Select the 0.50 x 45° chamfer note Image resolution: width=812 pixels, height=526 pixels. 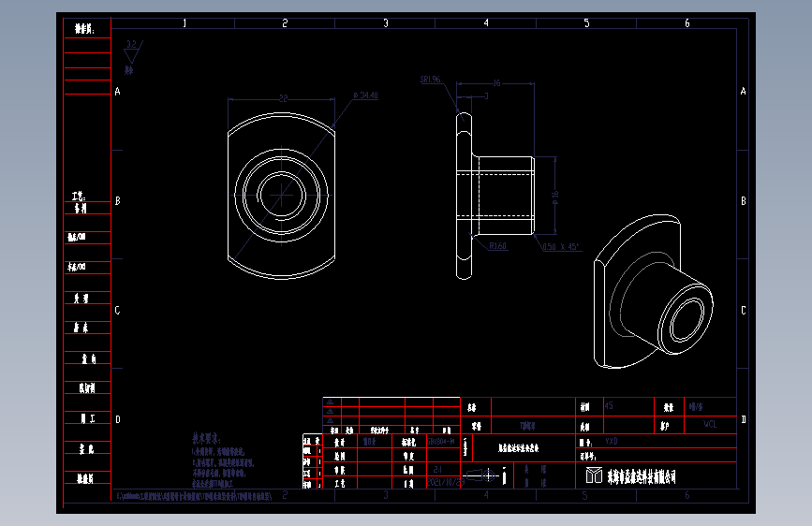click(560, 247)
